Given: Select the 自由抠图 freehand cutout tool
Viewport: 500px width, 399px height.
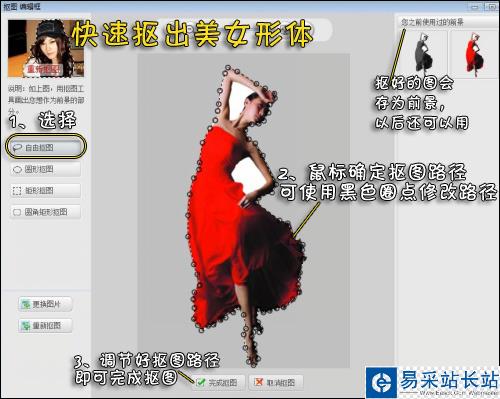Looking at the screenshot, I should pos(46,147).
